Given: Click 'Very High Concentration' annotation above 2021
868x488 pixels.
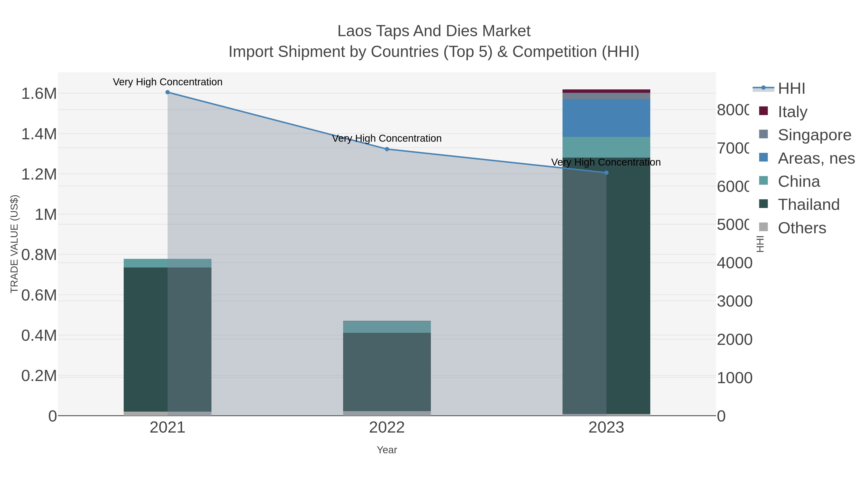Looking at the screenshot, I should click(168, 82).
